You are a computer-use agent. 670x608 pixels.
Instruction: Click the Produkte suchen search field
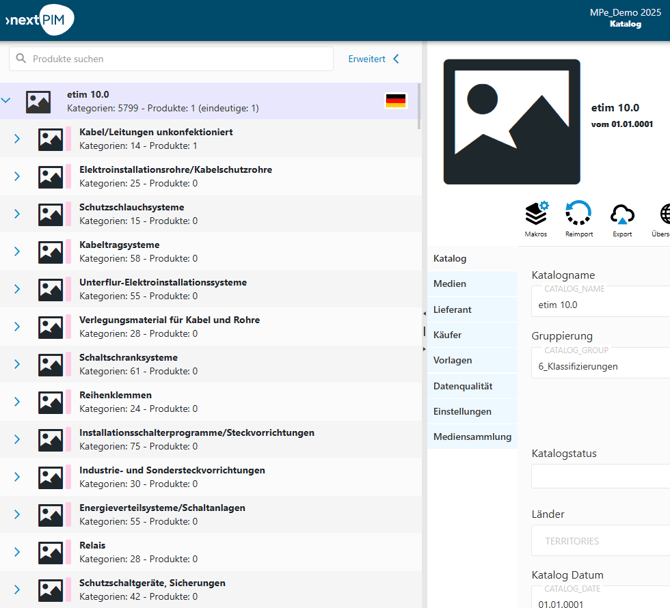coord(171,59)
